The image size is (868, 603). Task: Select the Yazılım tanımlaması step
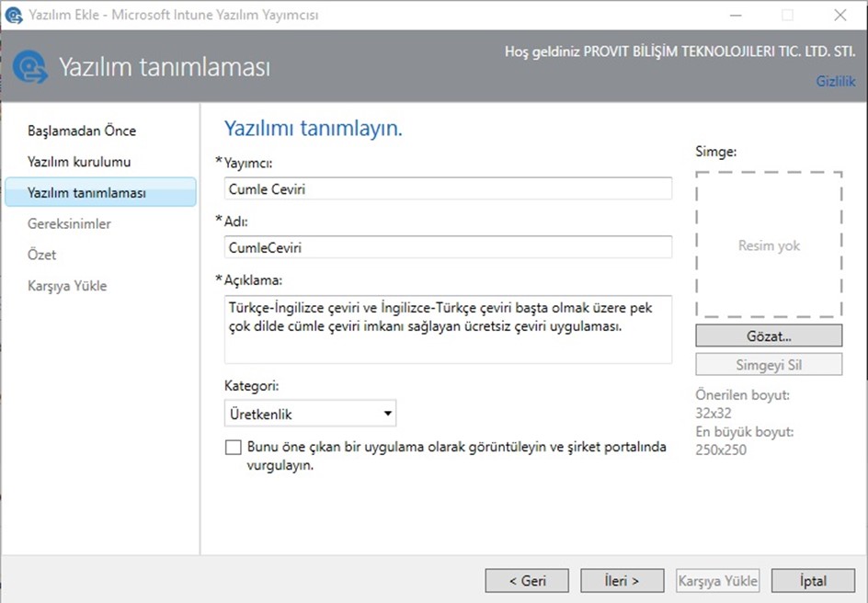coord(101,192)
